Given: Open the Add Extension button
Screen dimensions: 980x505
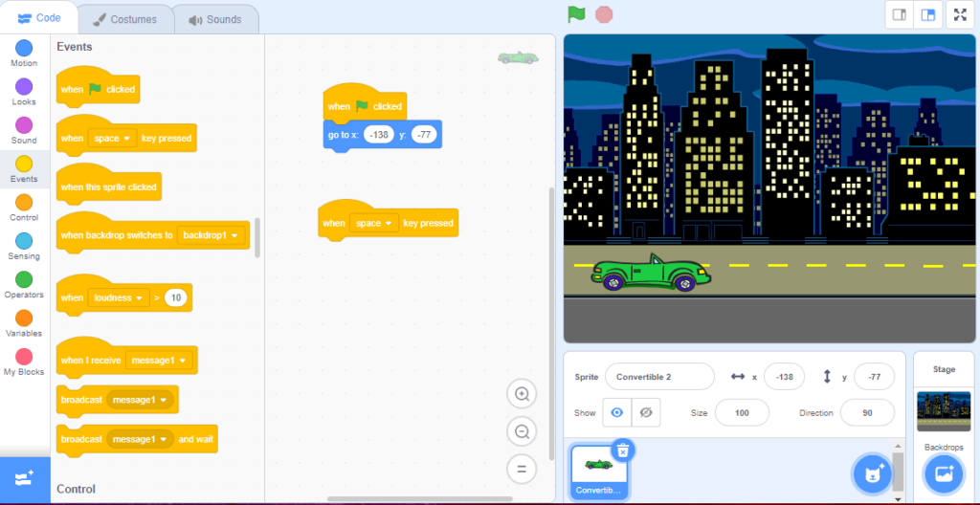Looking at the screenshot, I should coord(25,479).
